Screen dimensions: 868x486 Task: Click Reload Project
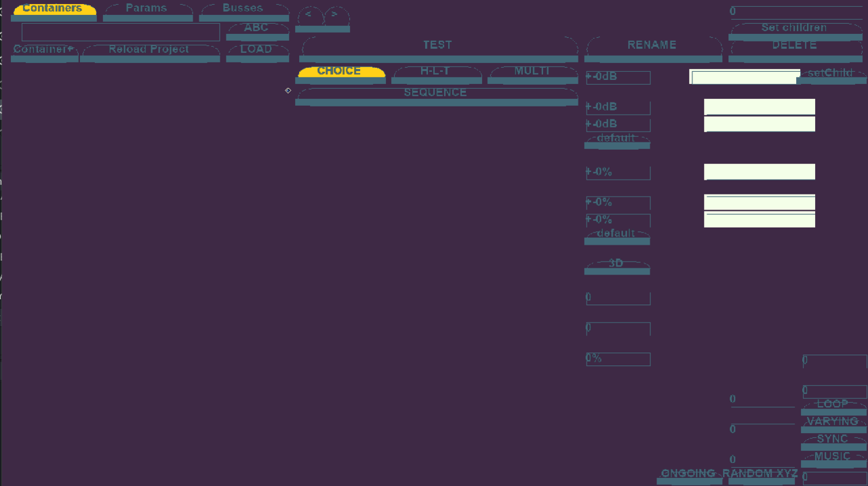coord(150,53)
